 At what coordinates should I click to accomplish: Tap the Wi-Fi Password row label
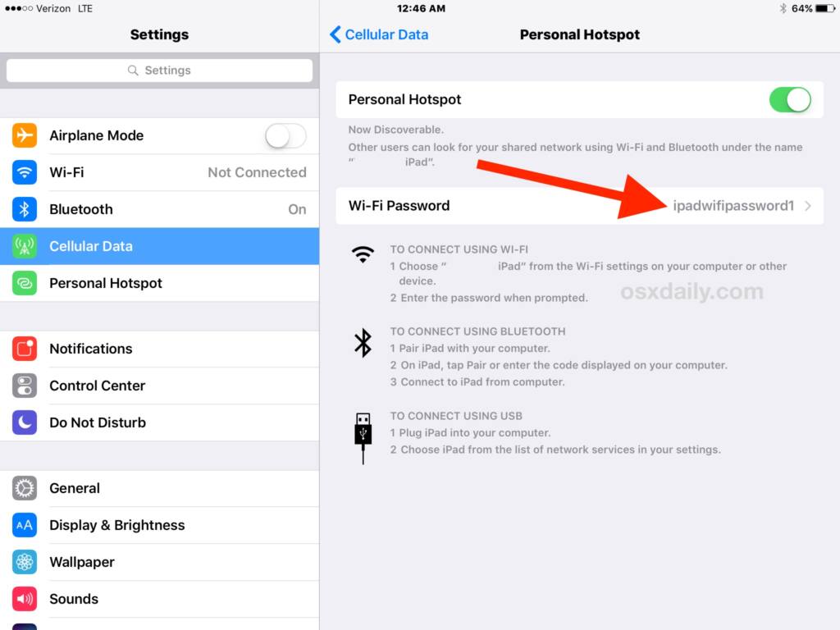[x=399, y=206]
